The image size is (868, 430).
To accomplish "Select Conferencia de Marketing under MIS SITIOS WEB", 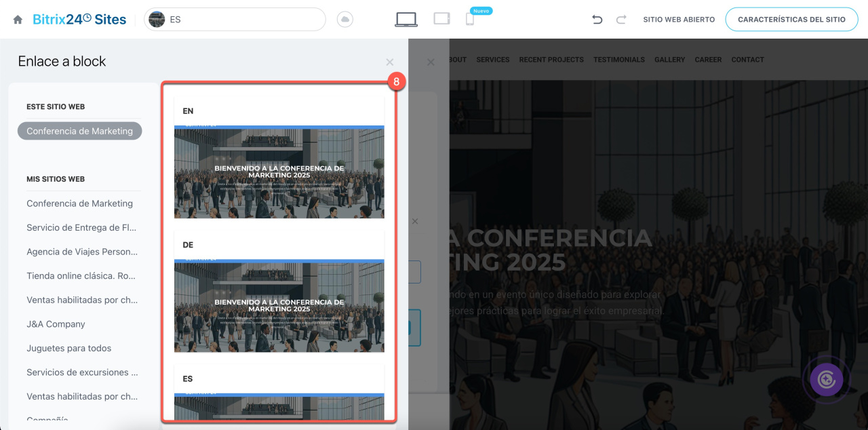I will (x=80, y=203).
